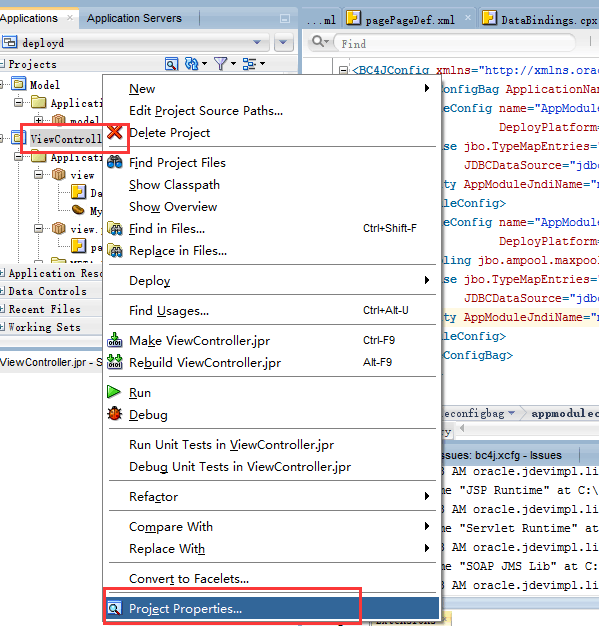The height and width of the screenshot is (626, 599).
Task: Switch to Application Servers tab
Action: click(134, 18)
